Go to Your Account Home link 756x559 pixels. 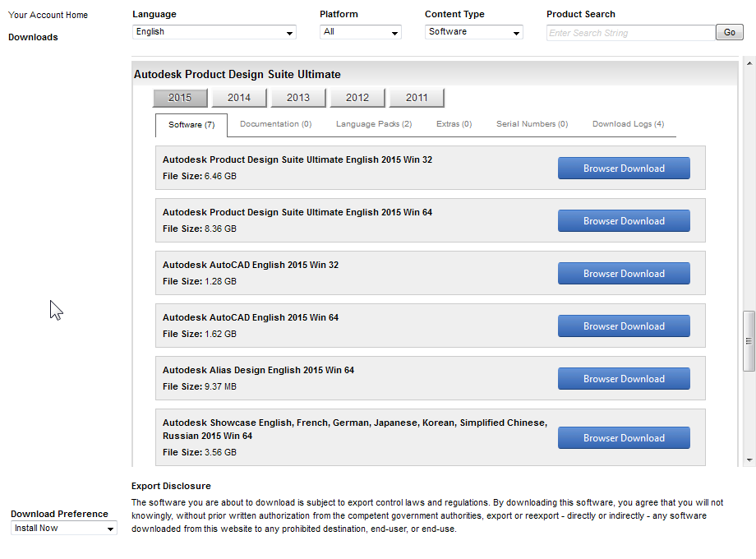click(48, 15)
